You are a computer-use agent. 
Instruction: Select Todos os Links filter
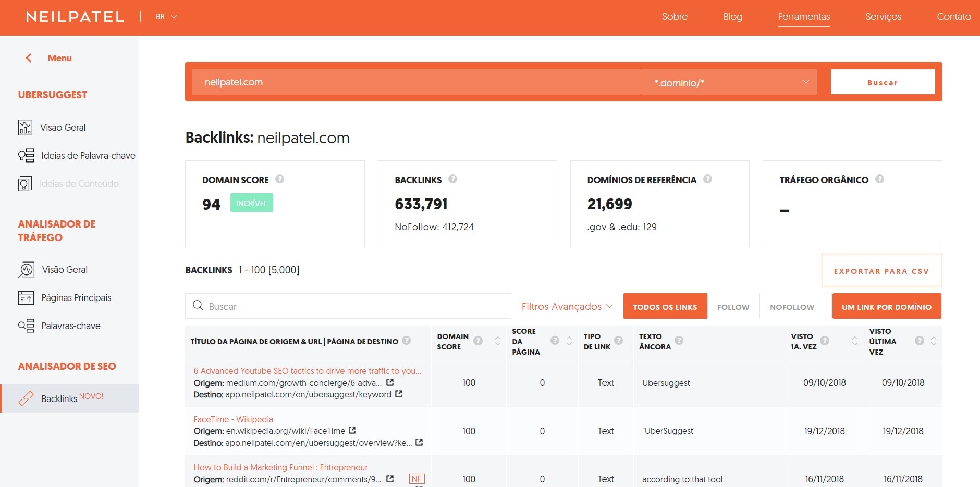[x=665, y=306]
